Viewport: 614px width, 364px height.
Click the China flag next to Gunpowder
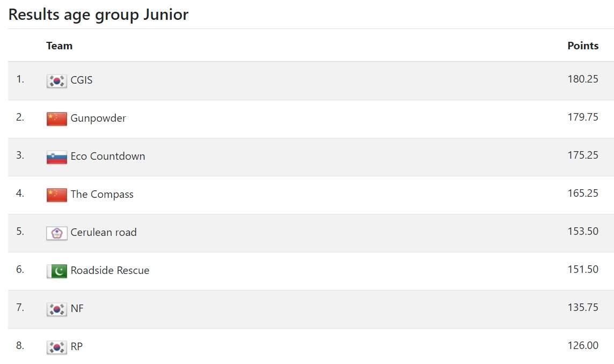pyautogui.click(x=57, y=119)
